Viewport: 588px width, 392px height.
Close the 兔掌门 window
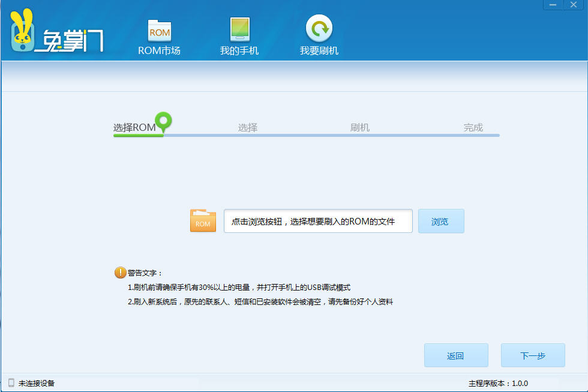[x=574, y=5]
